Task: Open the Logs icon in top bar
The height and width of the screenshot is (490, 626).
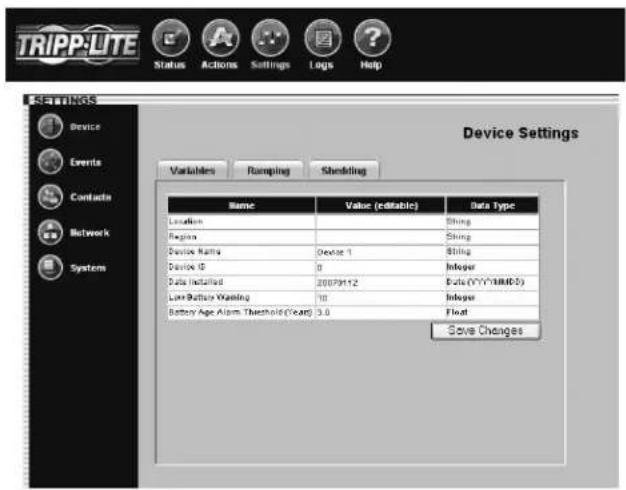Action: pos(323,38)
